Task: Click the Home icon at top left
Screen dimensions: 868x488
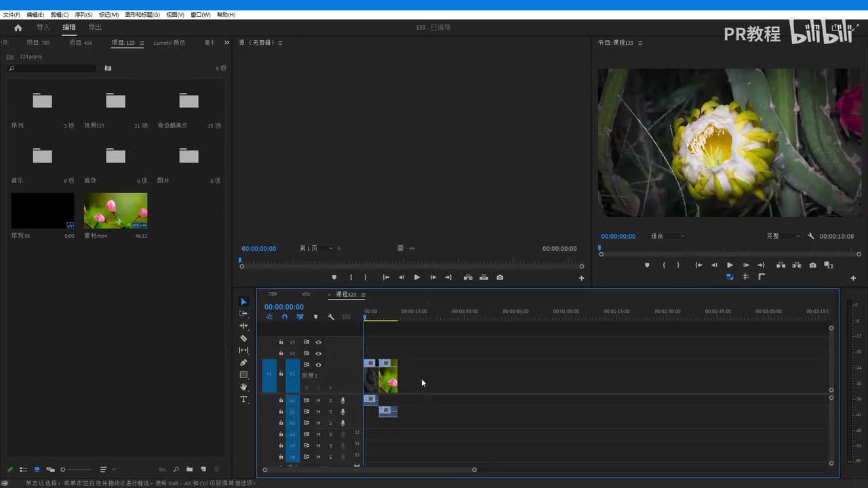Action: point(18,28)
